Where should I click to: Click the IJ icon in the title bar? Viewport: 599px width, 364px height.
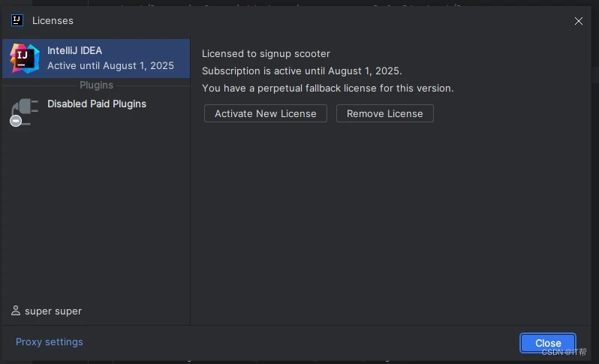17,20
